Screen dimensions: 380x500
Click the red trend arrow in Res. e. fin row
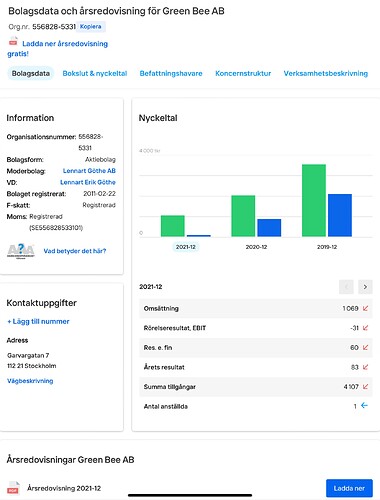coord(365,347)
